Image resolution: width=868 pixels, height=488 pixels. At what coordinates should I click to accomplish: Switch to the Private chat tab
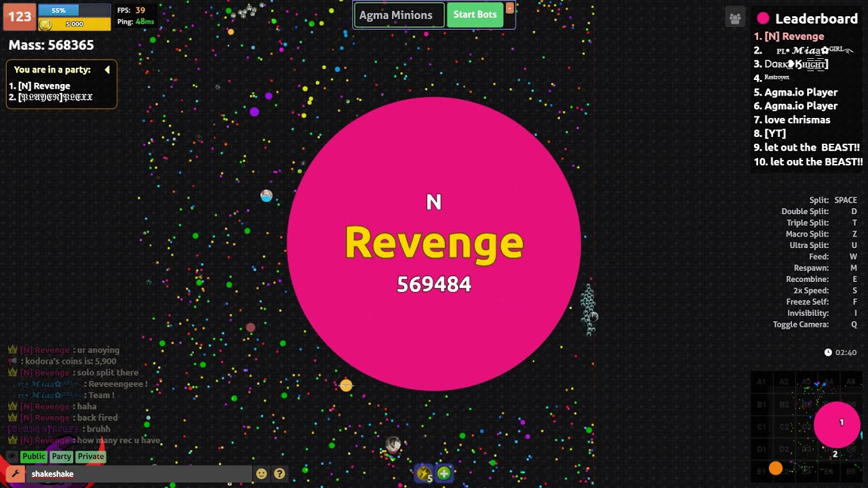point(91,457)
